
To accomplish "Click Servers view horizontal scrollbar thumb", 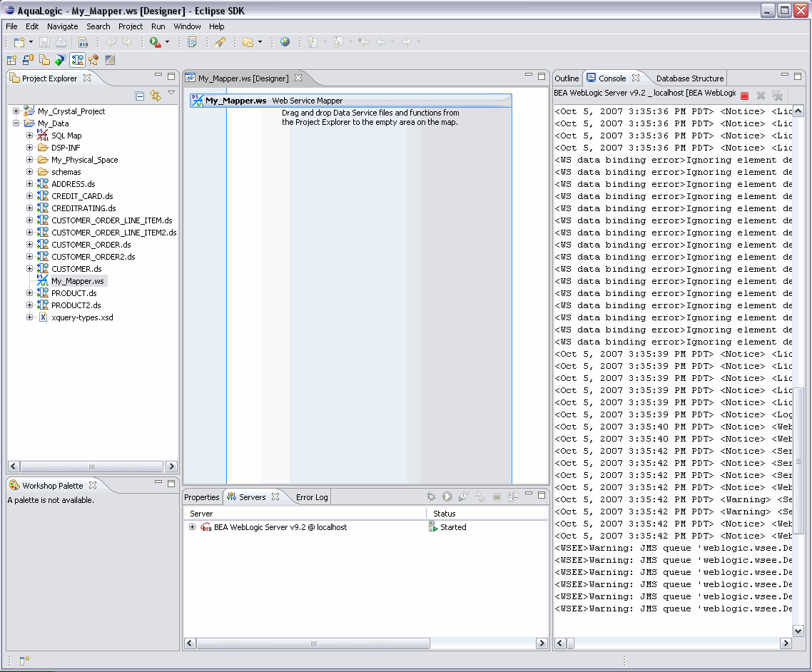I will 313,643.
